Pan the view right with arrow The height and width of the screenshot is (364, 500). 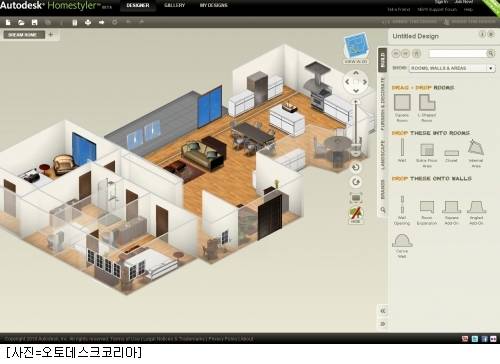pyautogui.click(x=365, y=81)
